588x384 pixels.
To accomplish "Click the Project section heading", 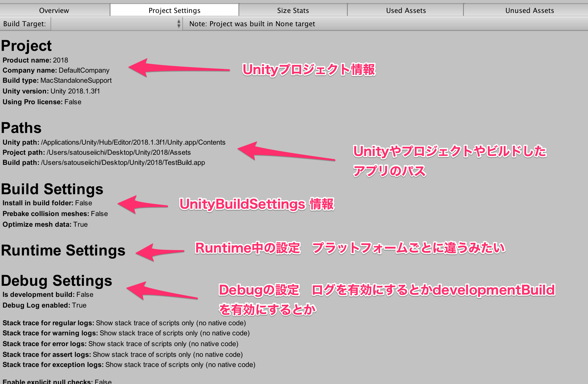I will 26,46.
